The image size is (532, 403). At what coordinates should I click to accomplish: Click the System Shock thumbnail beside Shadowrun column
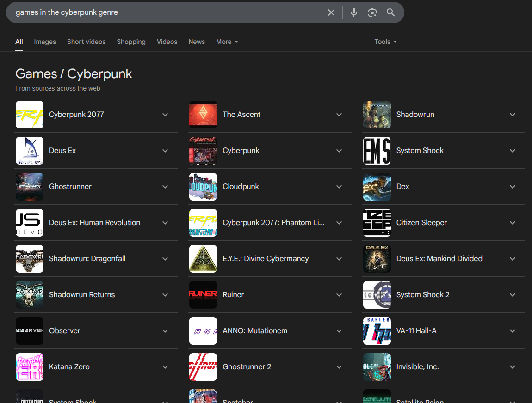(377, 151)
